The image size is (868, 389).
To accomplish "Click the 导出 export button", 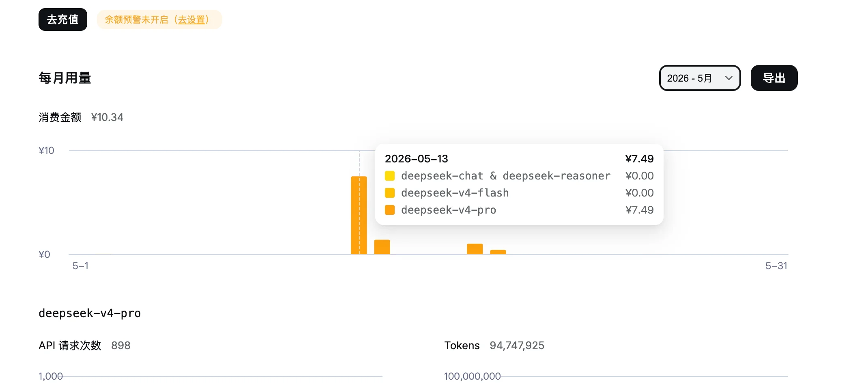I will (x=774, y=78).
